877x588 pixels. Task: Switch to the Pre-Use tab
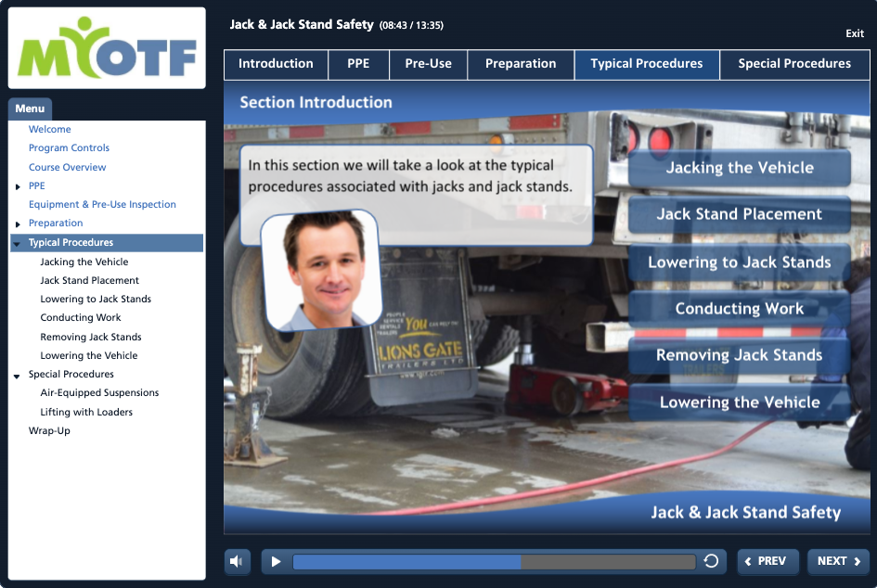429,64
